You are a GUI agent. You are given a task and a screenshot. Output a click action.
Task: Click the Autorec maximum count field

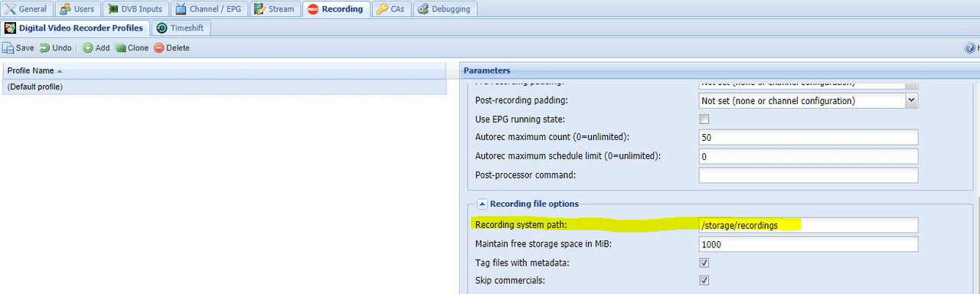(x=808, y=137)
